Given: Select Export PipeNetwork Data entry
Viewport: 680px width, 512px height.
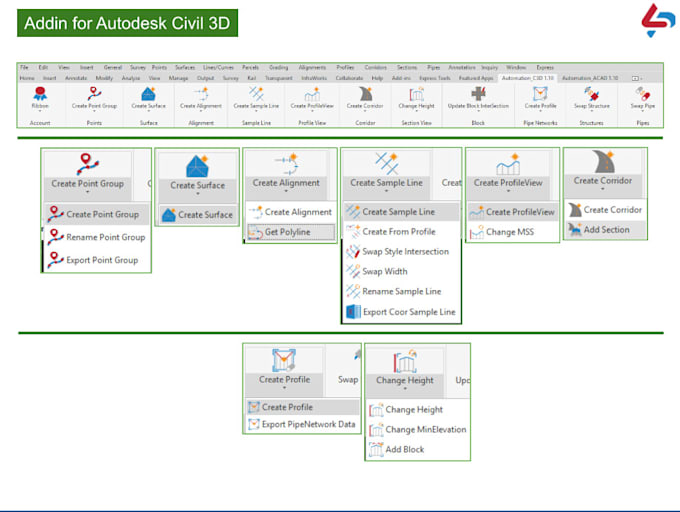Looking at the screenshot, I should pyautogui.click(x=303, y=424).
